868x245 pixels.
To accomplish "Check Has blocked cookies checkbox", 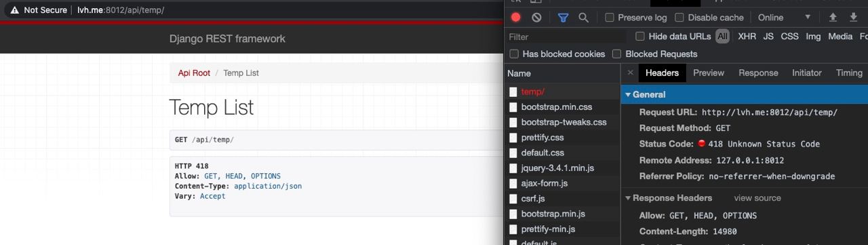I will pyautogui.click(x=514, y=54).
